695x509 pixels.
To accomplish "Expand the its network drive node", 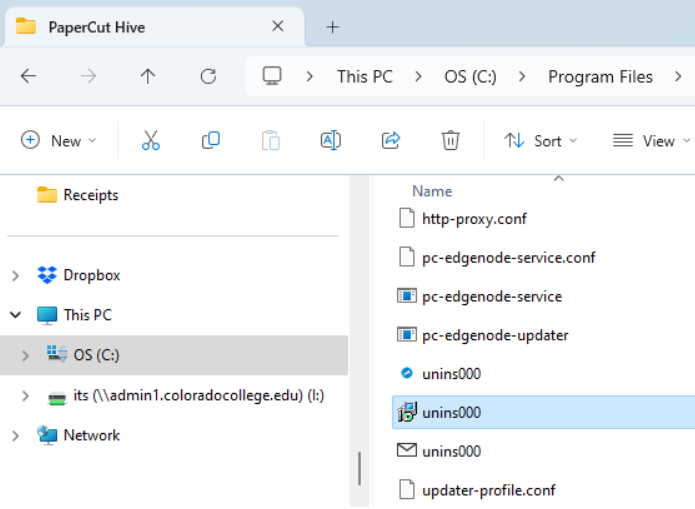I will (x=25, y=395).
